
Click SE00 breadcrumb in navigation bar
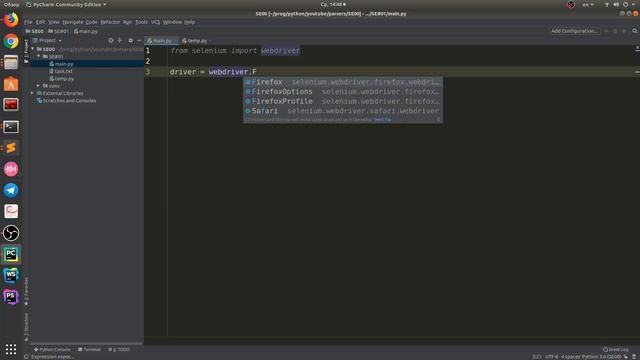(x=35, y=31)
